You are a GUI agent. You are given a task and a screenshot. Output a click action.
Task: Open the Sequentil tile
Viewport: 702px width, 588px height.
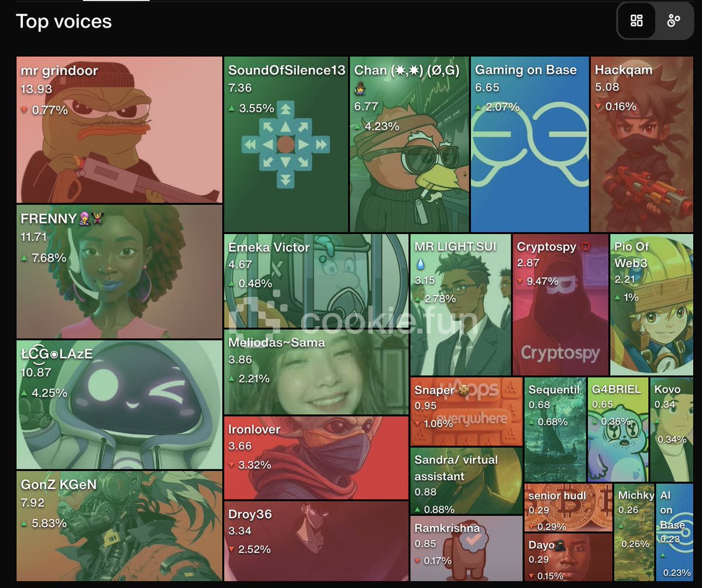pos(555,429)
